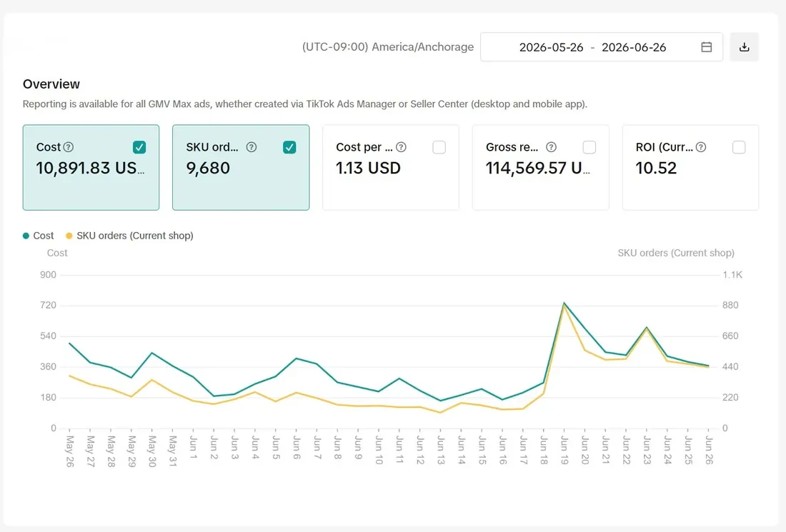Show help tooltip for Gross revenue
The height and width of the screenshot is (532, 786).
tap(551, 147)
